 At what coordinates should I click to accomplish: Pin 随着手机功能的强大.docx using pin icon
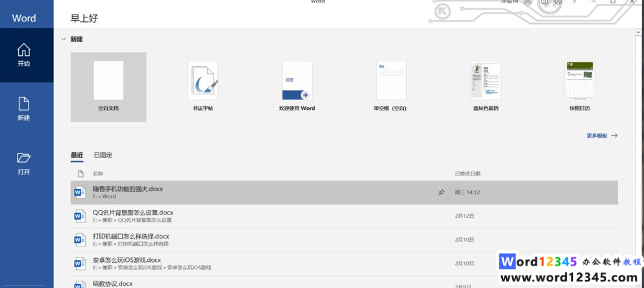point(441,192)
